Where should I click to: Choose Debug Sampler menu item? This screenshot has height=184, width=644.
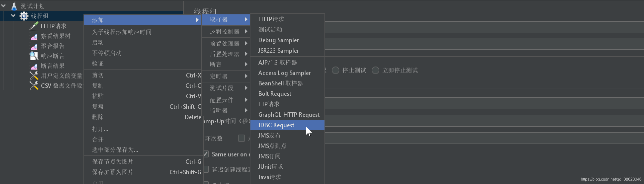click(x=287, y=40)
